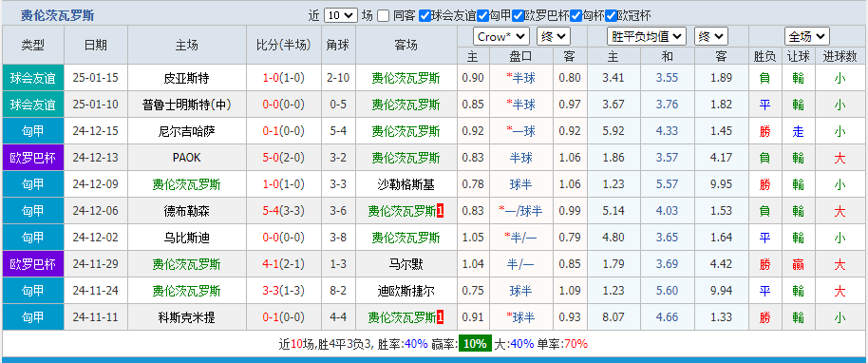
Task: Click the 70% odd-rate summary value
Action: [576, 344]
